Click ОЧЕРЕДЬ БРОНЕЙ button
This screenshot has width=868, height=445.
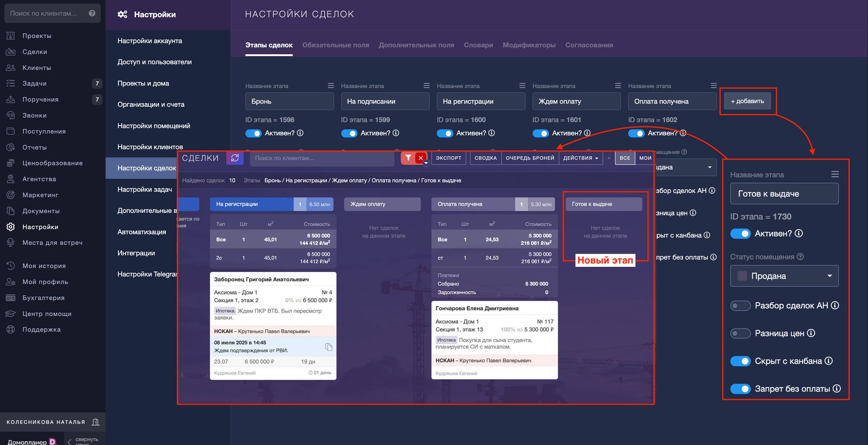pos(530,158)
